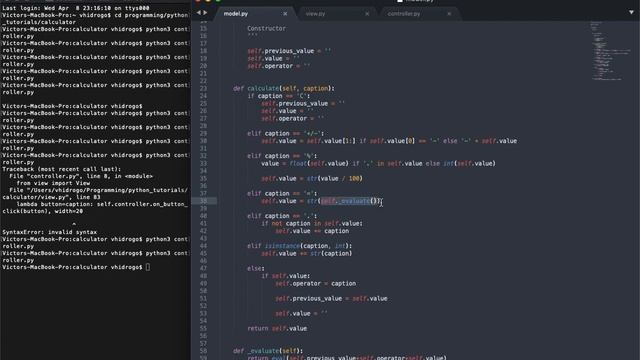
Task: Click line number 58 in gutter
Action: tap(203, 351)
